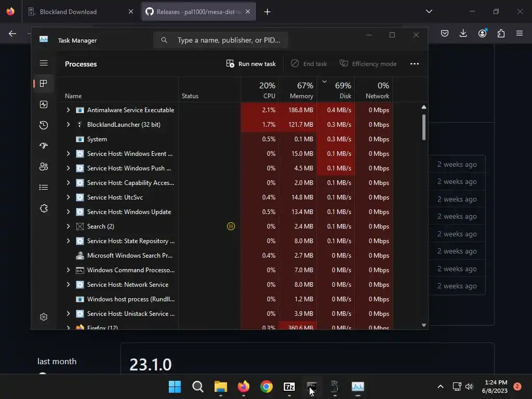
Task: Expand Service Host: Windows Push row
Action: coord(68,168)
